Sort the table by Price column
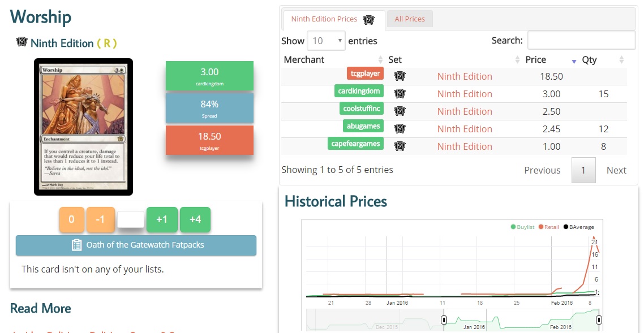The width and height of the screenshot is (644, 333). 535,60
